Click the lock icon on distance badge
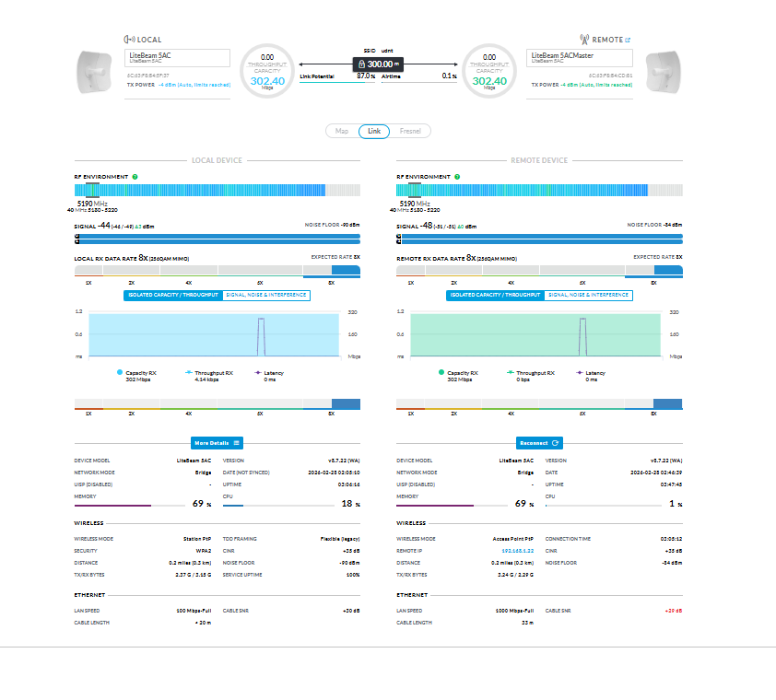The height and width of the screenshot is (700, 776). (361, 64)
